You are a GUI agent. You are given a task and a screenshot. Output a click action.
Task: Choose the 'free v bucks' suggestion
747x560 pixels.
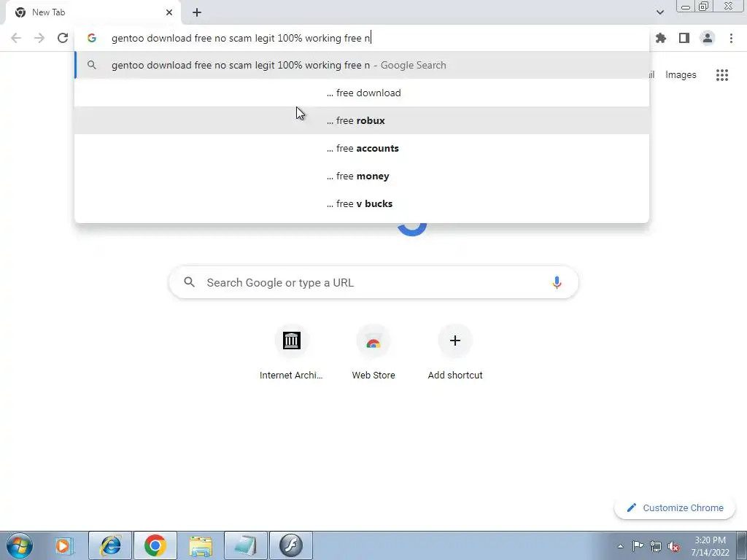362,203
